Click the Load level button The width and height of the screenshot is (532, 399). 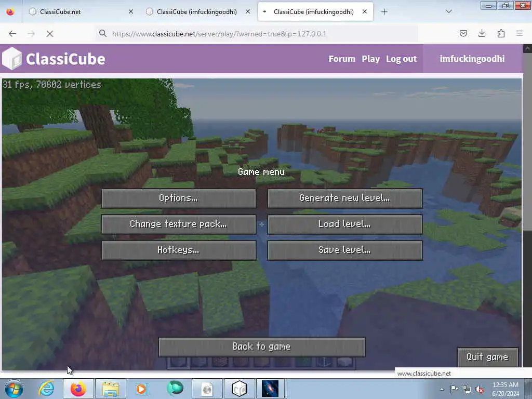(345, 224)
